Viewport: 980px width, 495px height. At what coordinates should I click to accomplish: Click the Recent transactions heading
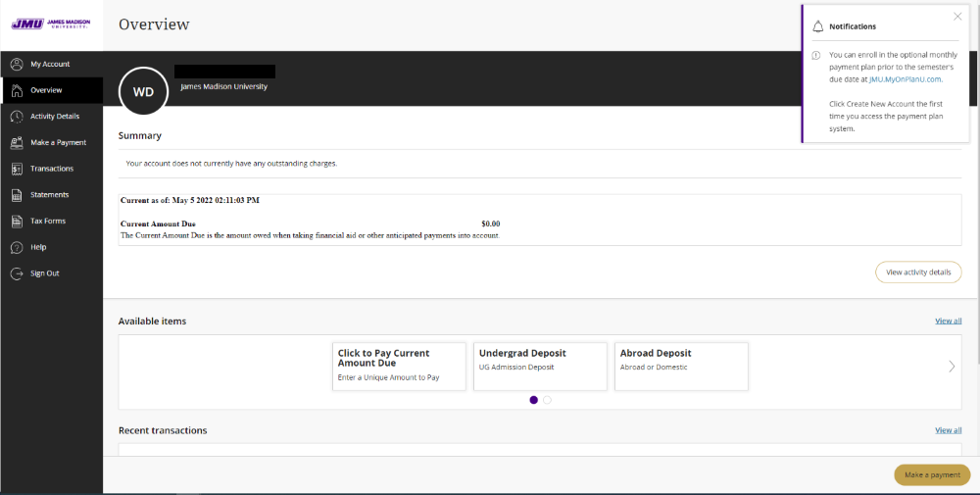pos(163,430)
